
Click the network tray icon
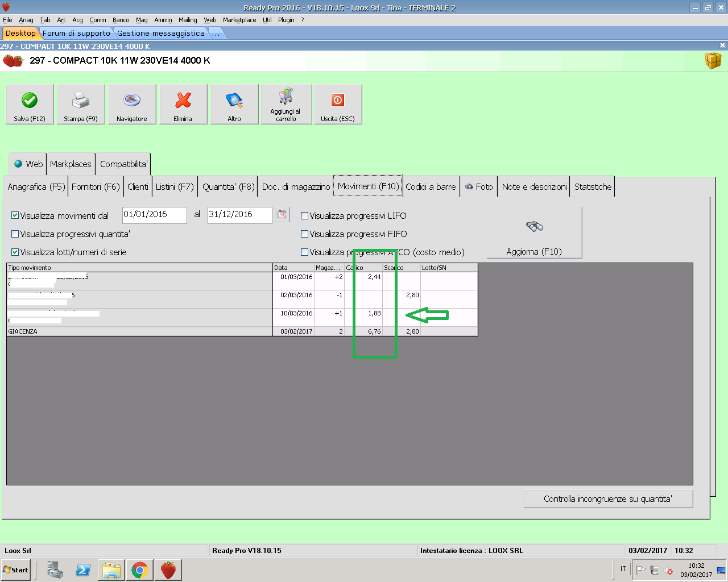coord(655,570)
